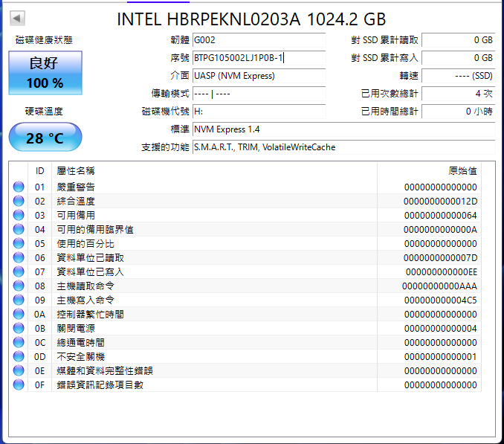The height and width of the screenshot is (444, 504).
Task: Click the status orb beside 關閉電源
Action: pos(19,328)
